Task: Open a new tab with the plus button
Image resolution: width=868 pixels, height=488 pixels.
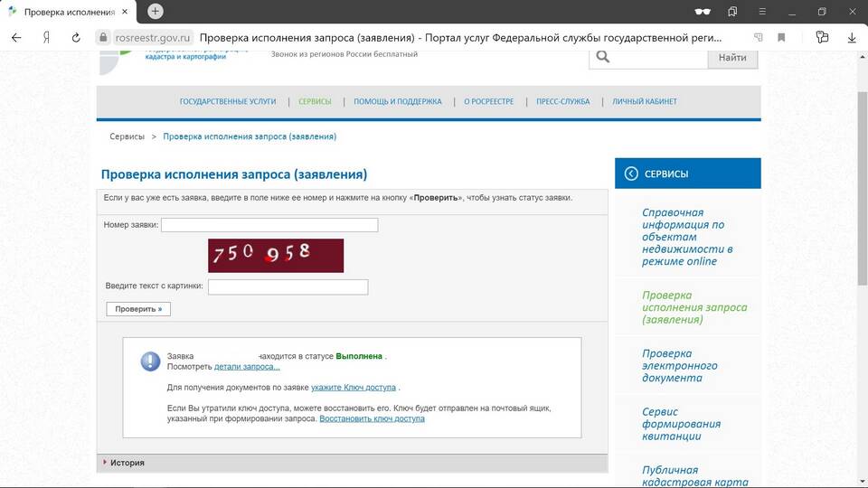Action: 156,11
